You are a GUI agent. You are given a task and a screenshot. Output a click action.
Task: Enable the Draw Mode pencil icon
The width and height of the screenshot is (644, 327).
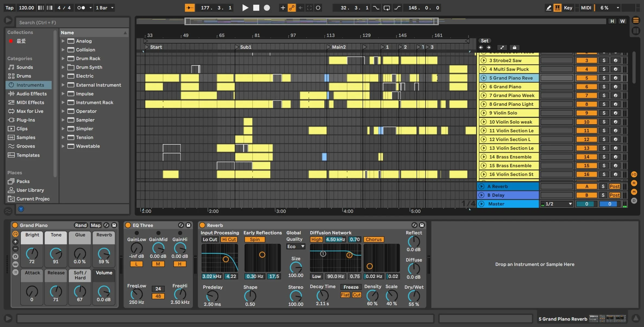click(x=549, y=8)
